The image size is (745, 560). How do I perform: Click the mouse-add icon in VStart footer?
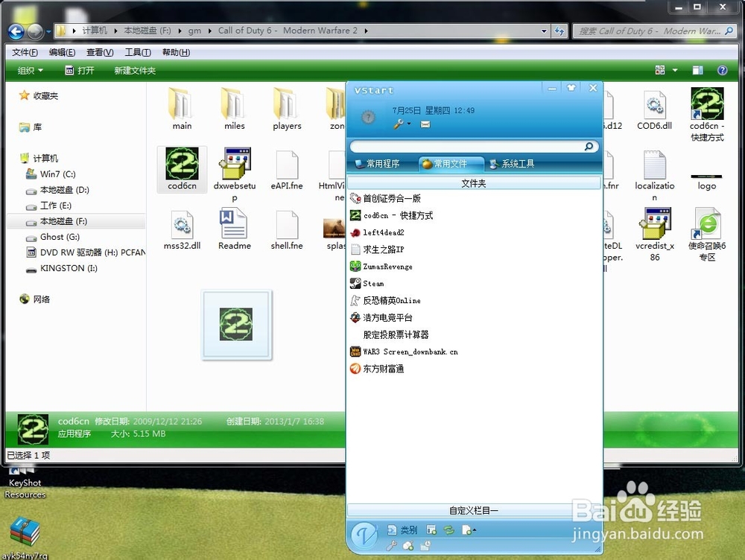pos(408,546)
